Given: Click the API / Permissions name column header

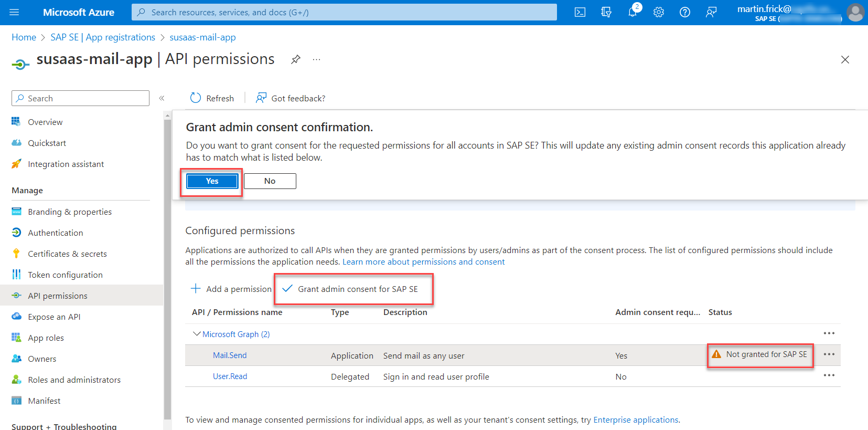Looking at the screenshot, I should [237, 312].
